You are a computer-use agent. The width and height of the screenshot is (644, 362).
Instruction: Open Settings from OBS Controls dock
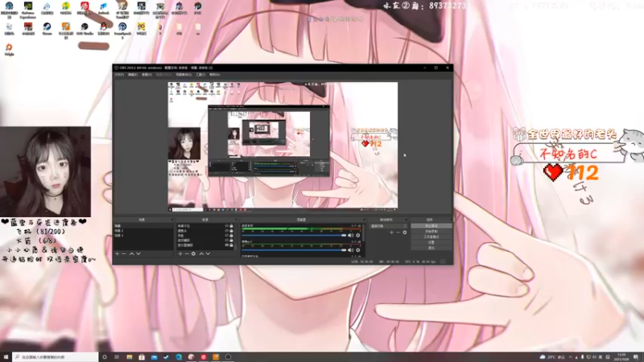pyautogui.click(x=431, y=242)
